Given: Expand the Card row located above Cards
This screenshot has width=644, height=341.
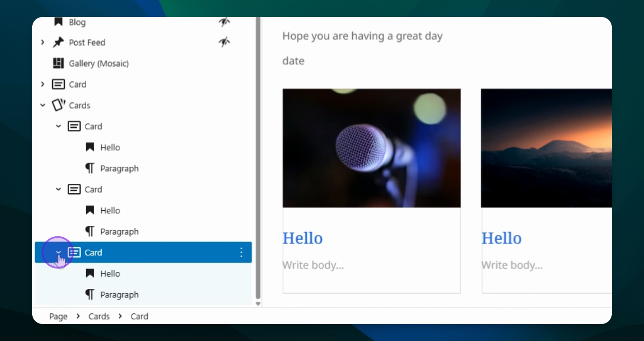Looking at the screenshot, I should pos(43,84).
